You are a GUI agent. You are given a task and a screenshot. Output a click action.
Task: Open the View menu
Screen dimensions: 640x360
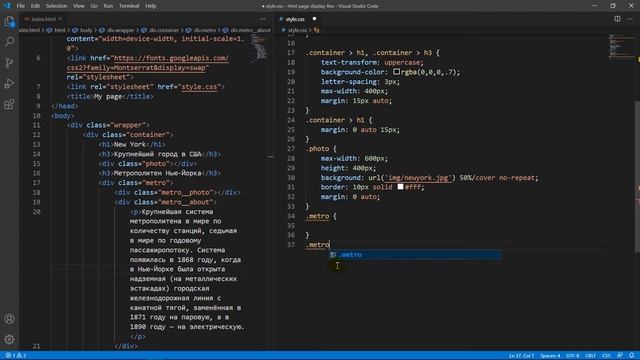pos(79,6)
